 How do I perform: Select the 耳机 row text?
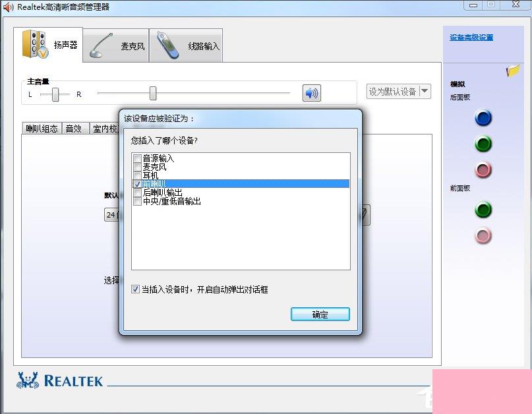[x=151, y=175]
